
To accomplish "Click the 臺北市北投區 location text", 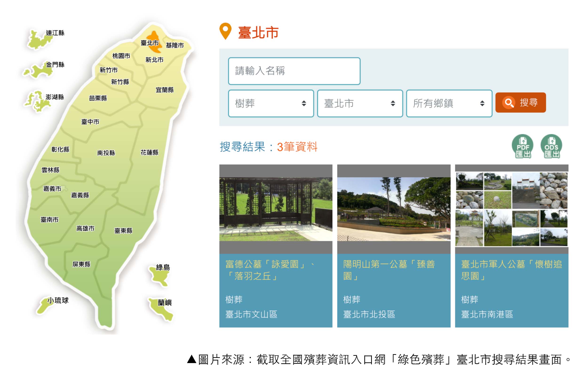I will 369,314.
